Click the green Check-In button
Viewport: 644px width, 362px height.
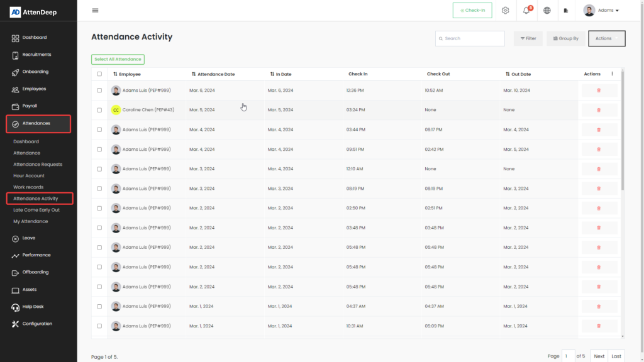click(x=472, y=11)
